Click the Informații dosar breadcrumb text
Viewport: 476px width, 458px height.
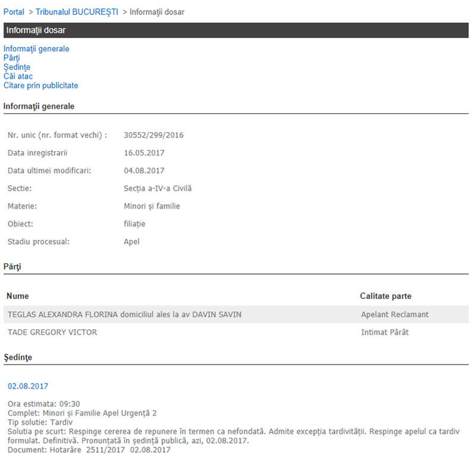[157, 12]
